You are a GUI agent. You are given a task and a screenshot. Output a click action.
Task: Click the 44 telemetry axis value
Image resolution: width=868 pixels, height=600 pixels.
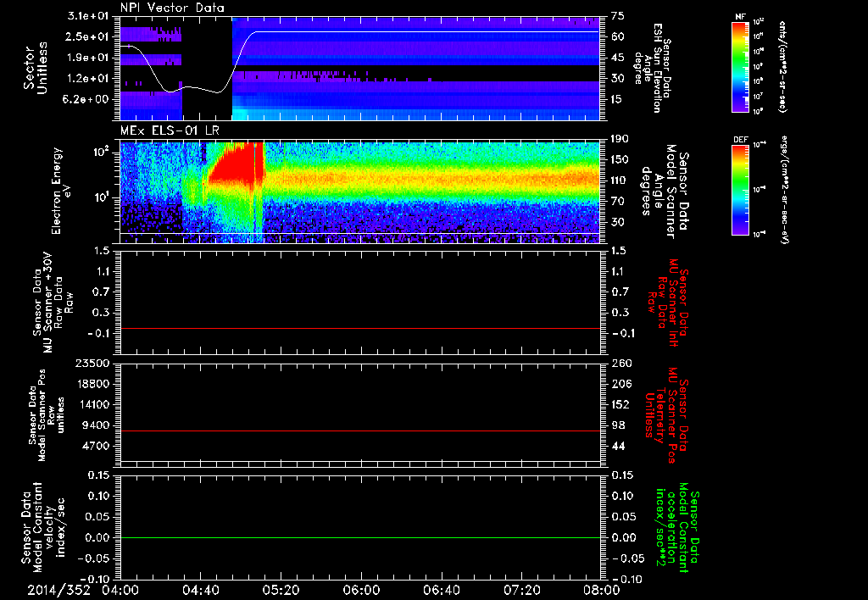(618, 446)
